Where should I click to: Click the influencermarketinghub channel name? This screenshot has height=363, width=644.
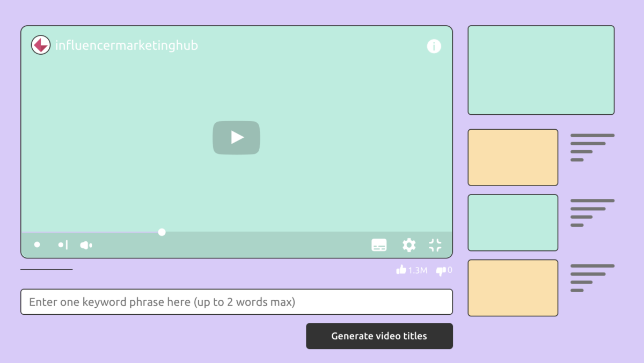127,46
